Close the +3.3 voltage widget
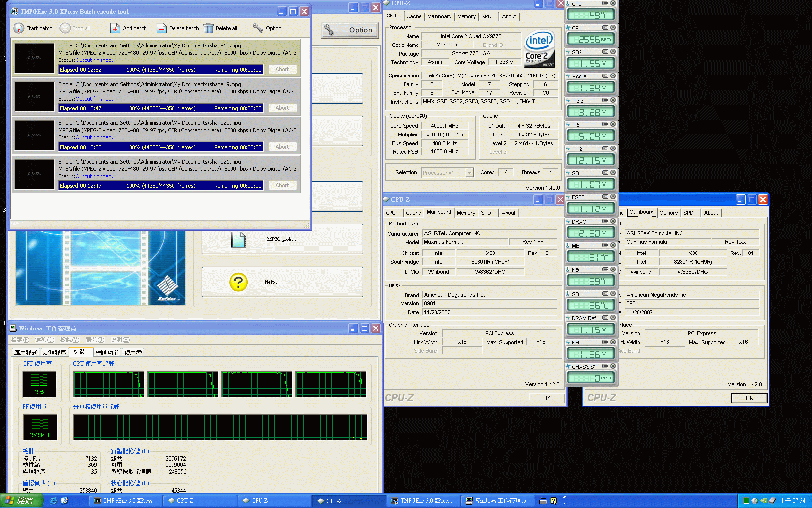The width and height of the screenshot is (812, 508). [x=613, y=100]
